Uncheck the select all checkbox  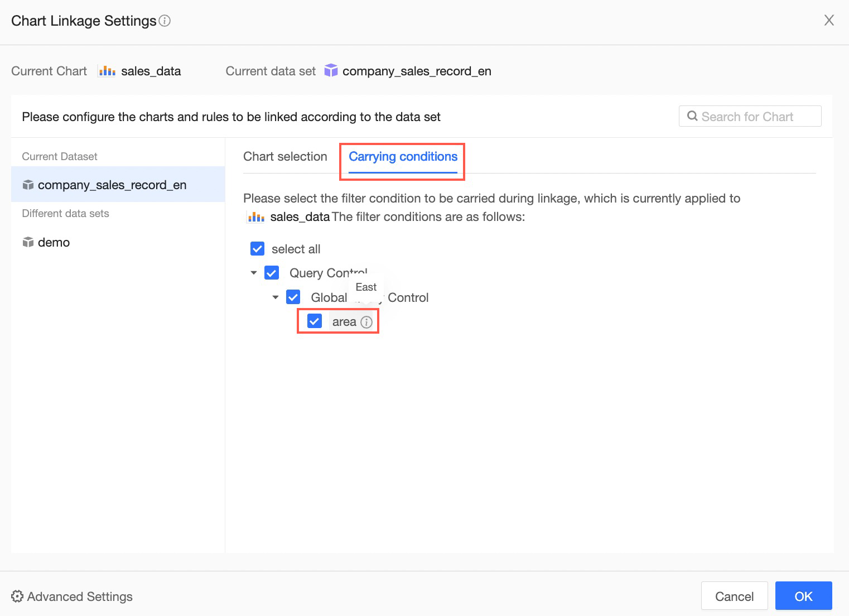tap(257, 249)
